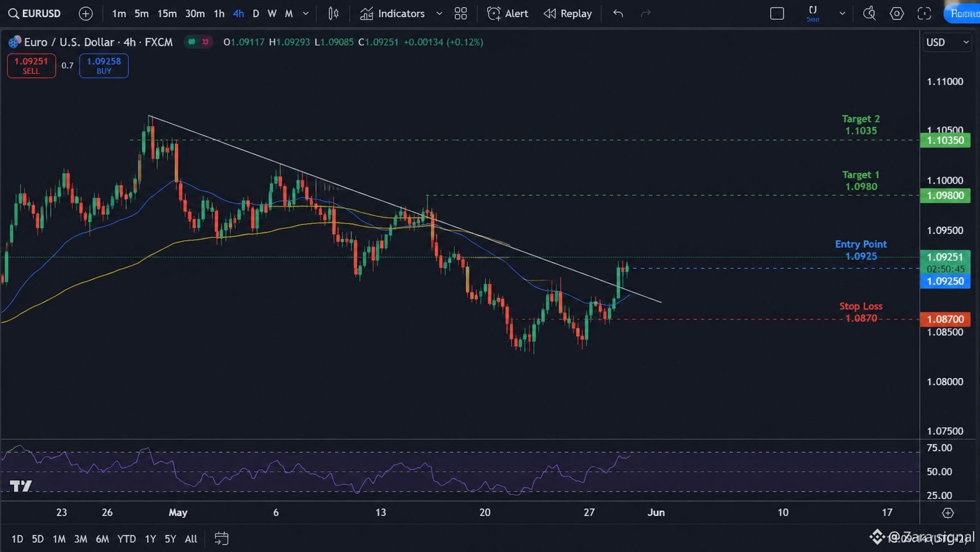980x552 pixels.
Task: Open the indicator templates grid icon
Action: click(461, 13)
